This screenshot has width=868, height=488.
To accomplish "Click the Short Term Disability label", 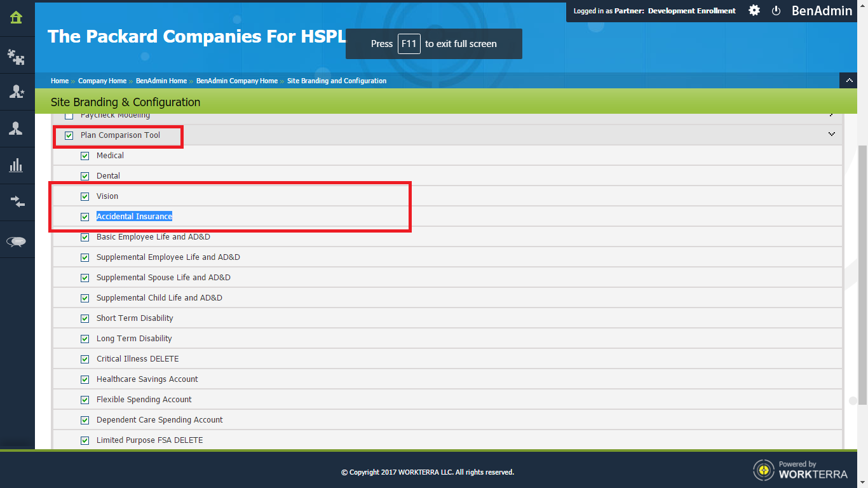I will coord(135,318).
